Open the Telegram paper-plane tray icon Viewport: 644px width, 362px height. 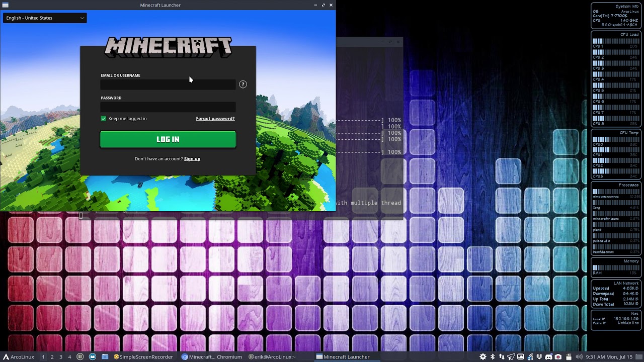click(x=511, y=357)
